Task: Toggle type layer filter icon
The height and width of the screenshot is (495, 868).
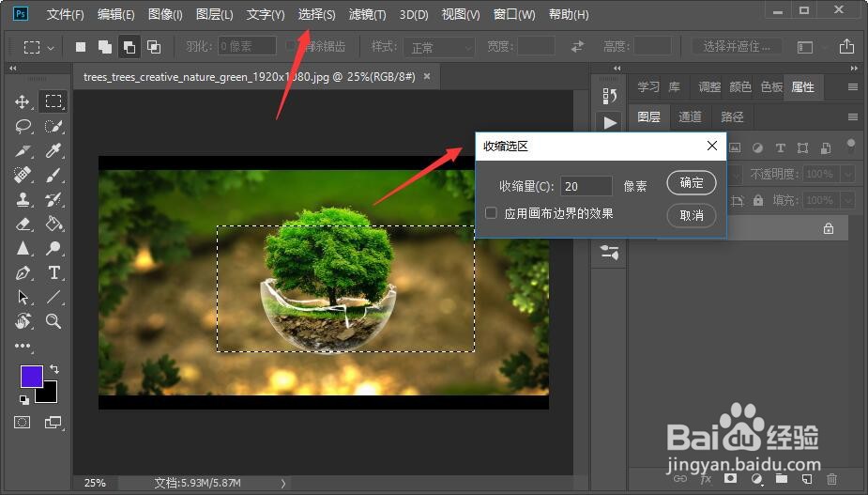Action: click(x=780, y=147)
